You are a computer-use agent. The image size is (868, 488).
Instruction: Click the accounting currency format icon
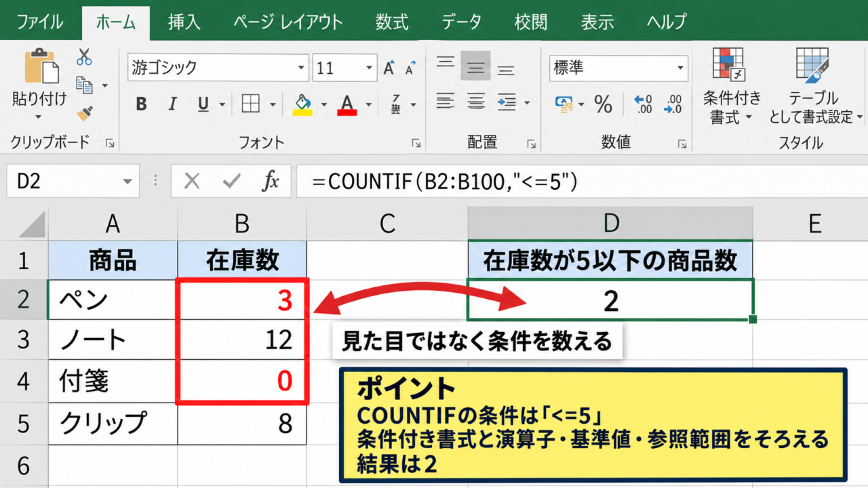click(x=564, y=104)
